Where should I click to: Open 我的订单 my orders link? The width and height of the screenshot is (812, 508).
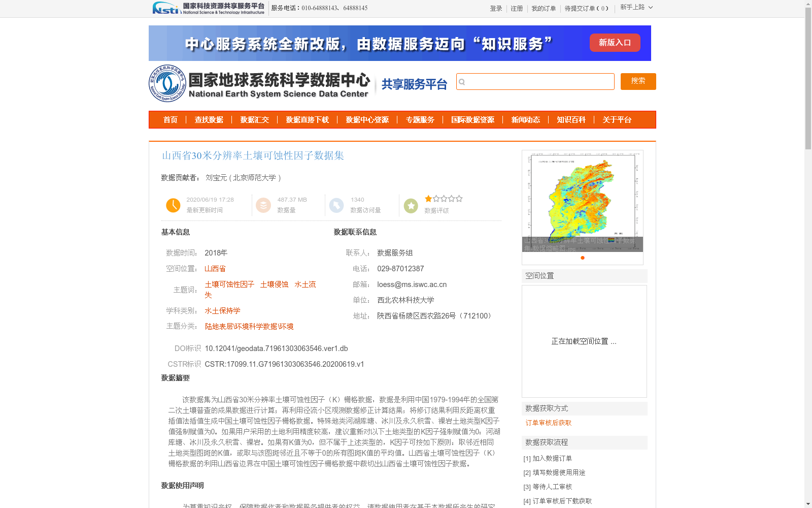[544, 9]
